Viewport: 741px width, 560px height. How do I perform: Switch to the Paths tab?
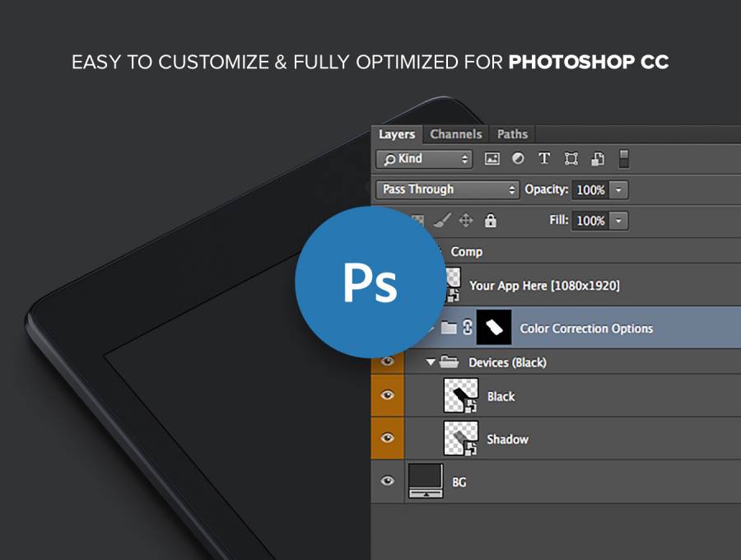[x=512, y=134]
